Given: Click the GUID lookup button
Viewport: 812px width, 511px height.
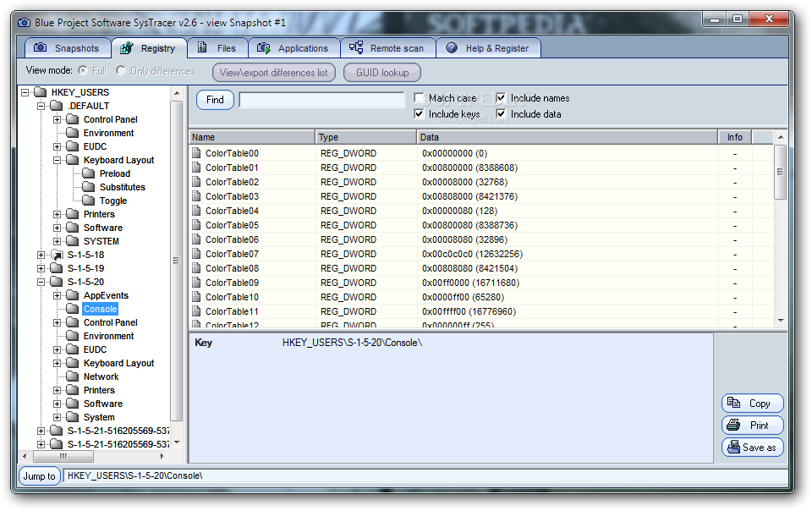Looking at the screenshot, I should (x=382, y=73).
